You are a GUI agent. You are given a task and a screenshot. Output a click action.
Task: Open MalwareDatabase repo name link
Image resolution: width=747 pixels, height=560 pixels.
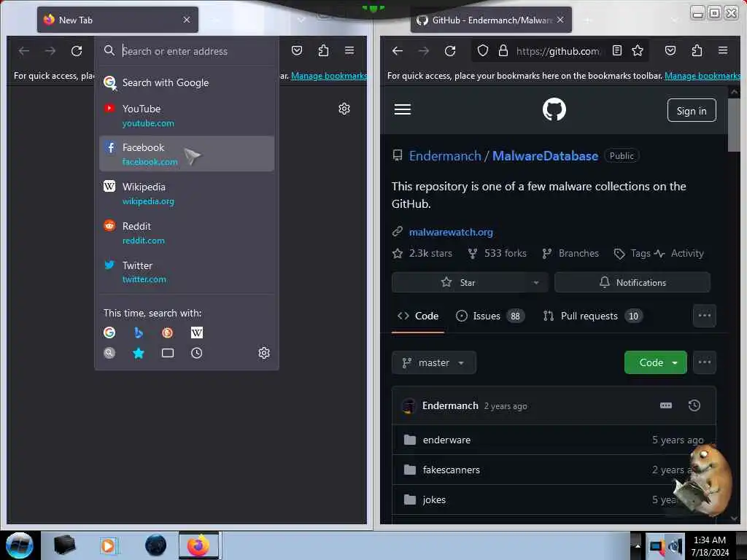[545, 156]
